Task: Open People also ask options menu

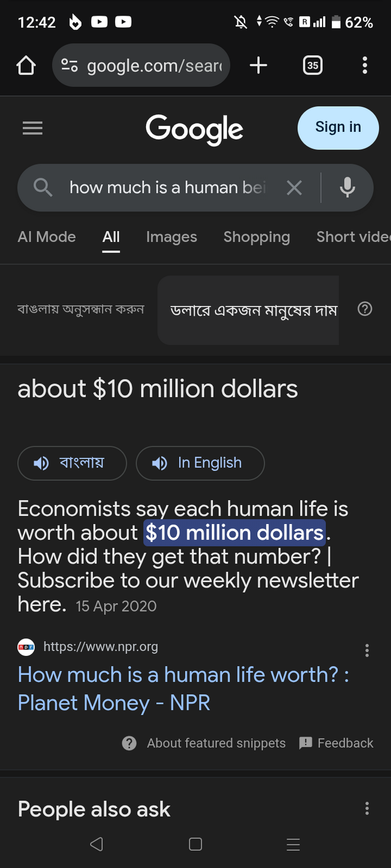Action: [x=367, y=809]
